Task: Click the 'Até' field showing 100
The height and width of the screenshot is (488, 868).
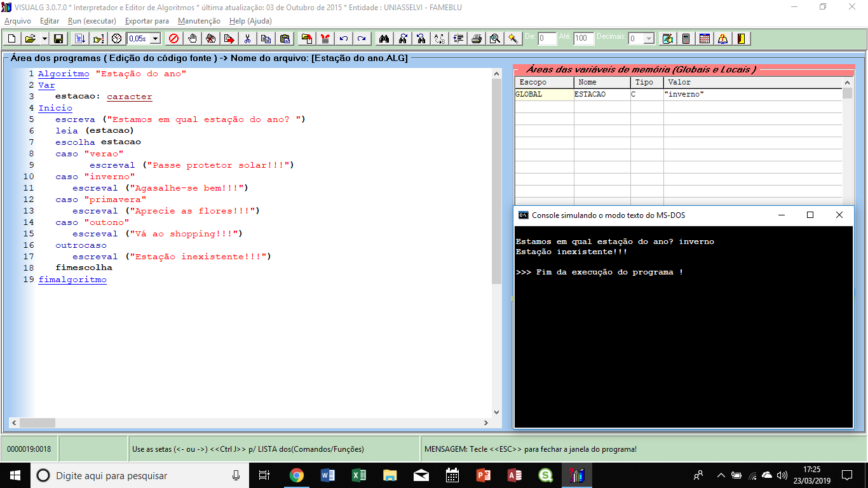Action: click(x=583, y=39)
